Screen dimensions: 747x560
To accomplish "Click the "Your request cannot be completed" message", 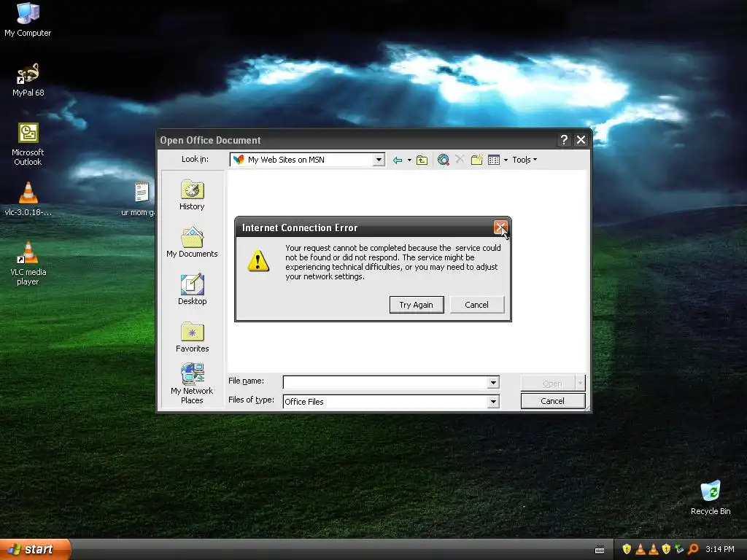I will pos(393,262).
